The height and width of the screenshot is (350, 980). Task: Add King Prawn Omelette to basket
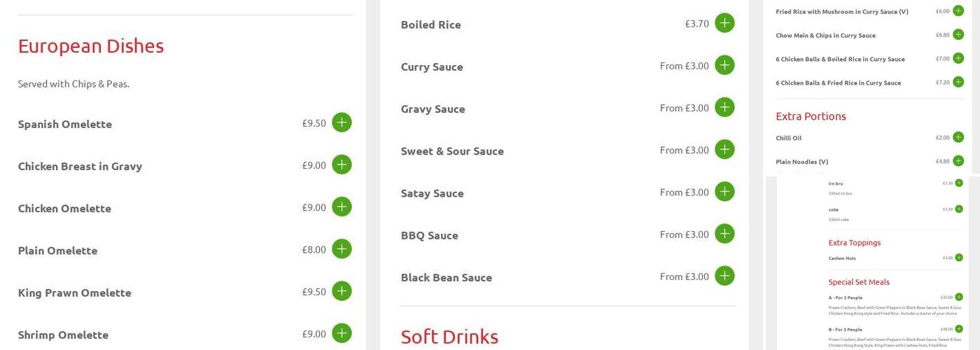coord(342,291)
